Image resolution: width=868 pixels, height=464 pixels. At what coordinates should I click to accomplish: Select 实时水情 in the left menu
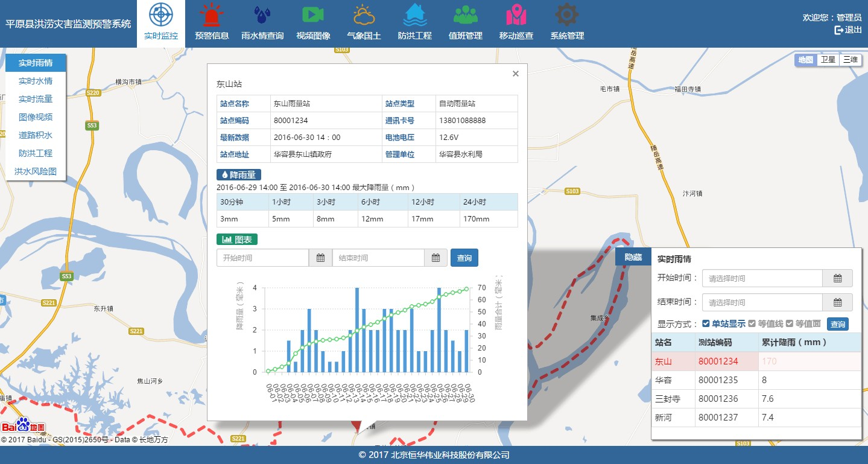(x=36, y=81)
